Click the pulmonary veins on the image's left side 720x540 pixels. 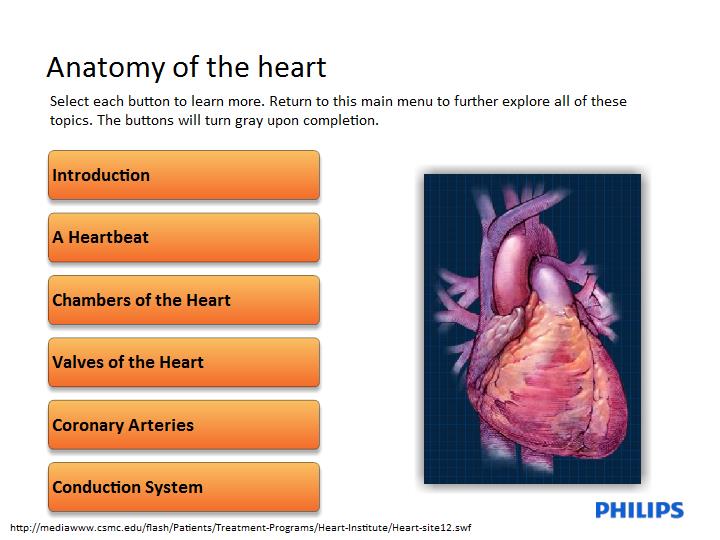pyautogui.click(x=457, y=301)
